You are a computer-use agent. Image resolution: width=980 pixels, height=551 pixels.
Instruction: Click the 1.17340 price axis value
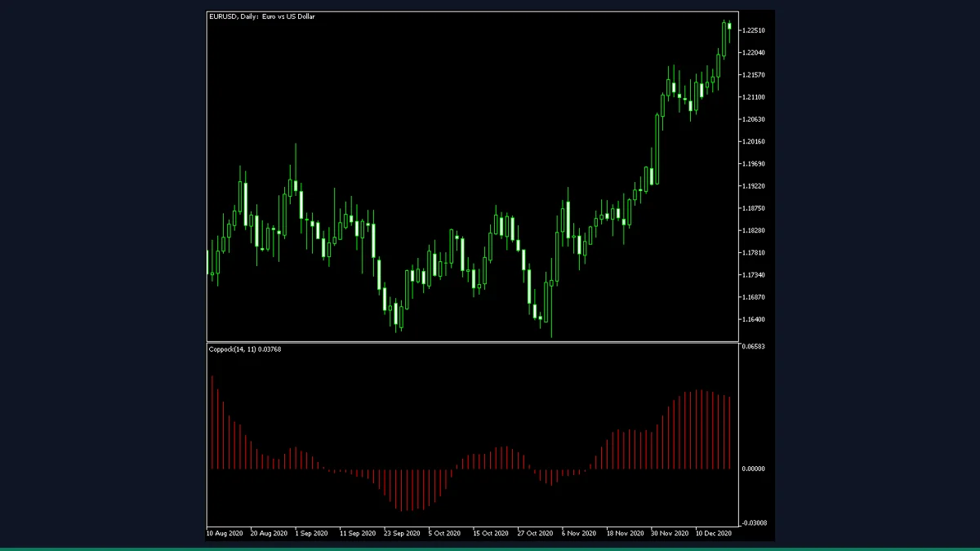(x=754, y=275)
